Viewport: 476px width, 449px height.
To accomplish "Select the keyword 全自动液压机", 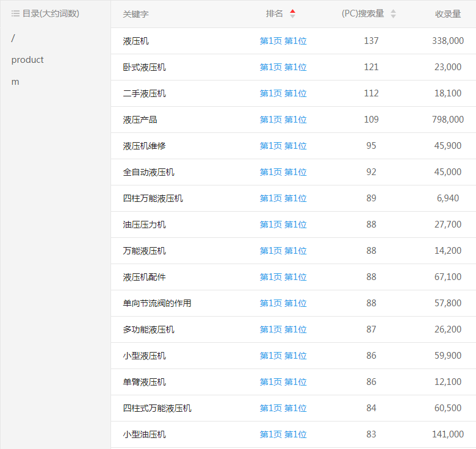I will click(x=148, y=172).
